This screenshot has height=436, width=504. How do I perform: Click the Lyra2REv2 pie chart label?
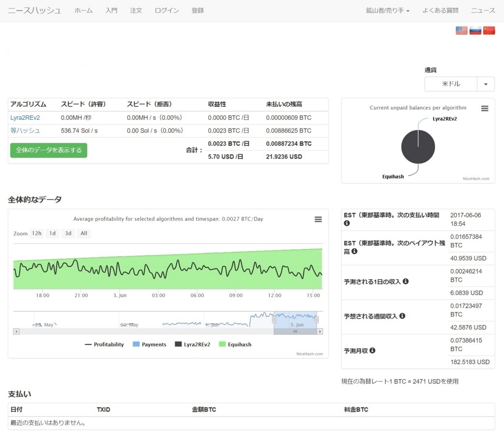445,119
